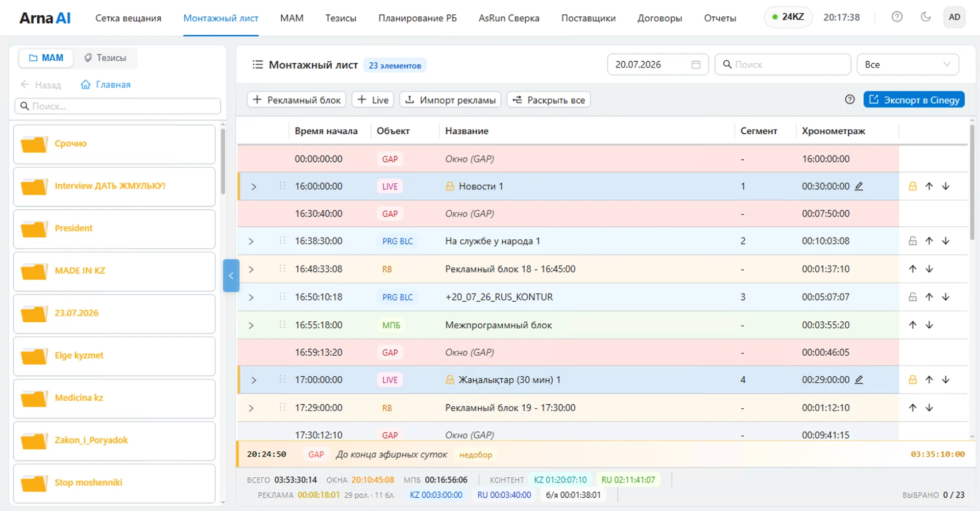The width and height of the screenshot is (980, 511).
Task: Open the Все filter dropdown
Action: (x=907, y=65)
